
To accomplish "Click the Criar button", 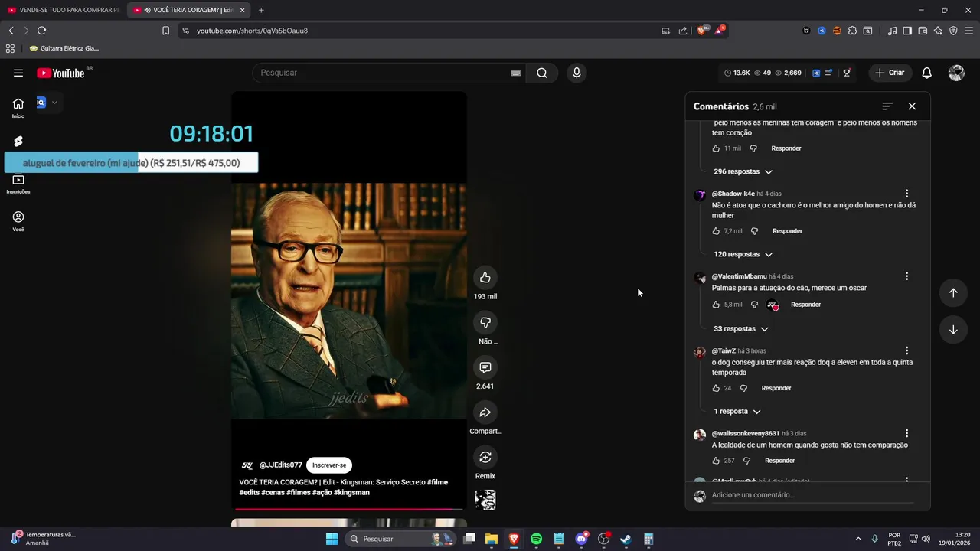I will click(x=890, y=73).
